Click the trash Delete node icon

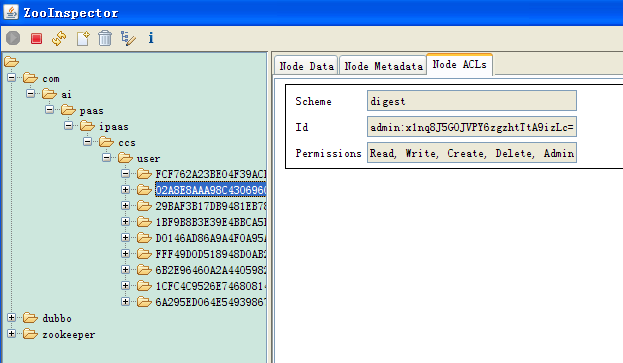pos(105,39)
